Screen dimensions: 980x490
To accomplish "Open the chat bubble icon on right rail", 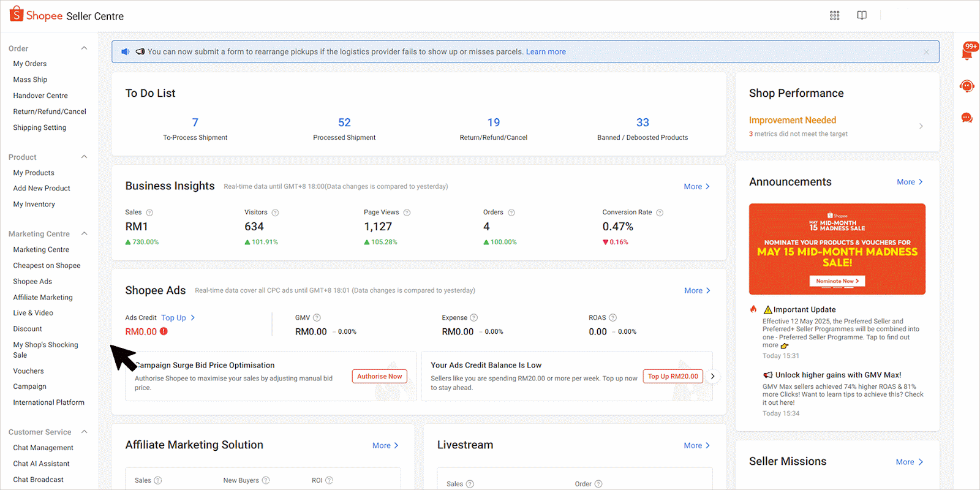I will [967, 118].
